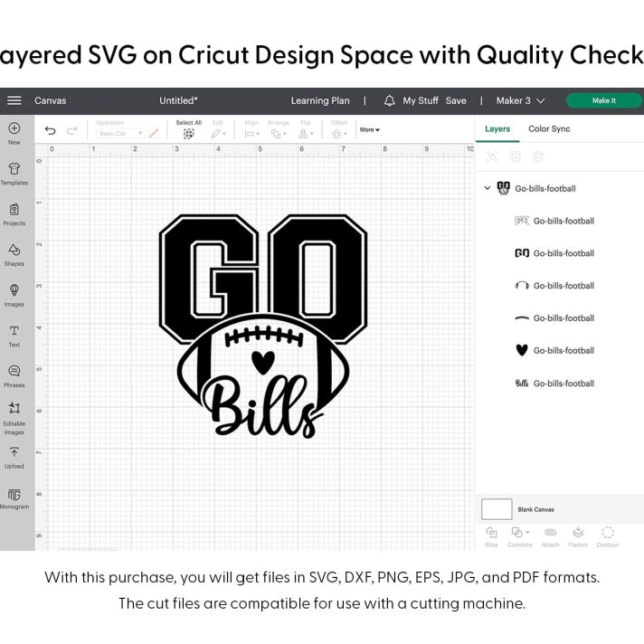Open the Maker 3 machine dropdown
The height and width of the screenshot is (644, 644).
click(x=520, y=100)
